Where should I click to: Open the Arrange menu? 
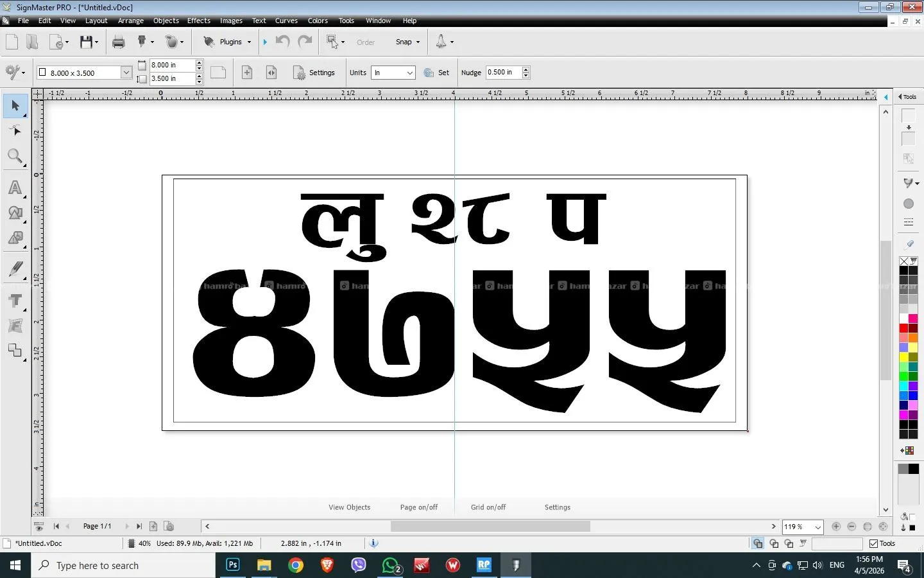pos(131,21)
